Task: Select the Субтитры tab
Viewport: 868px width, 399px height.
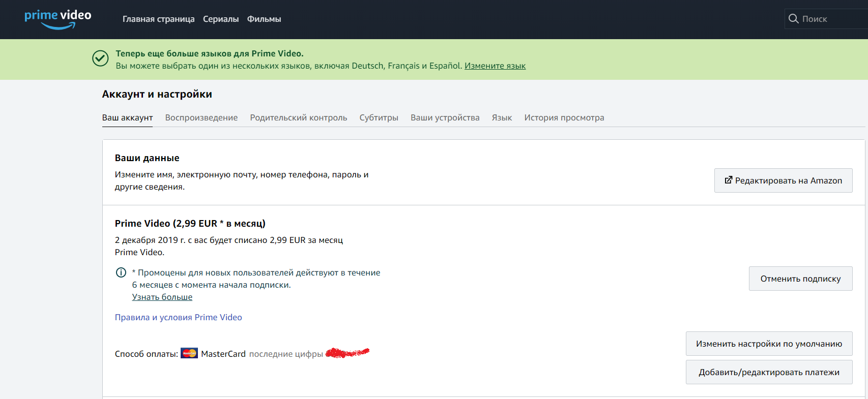Action: pos(379,117)
